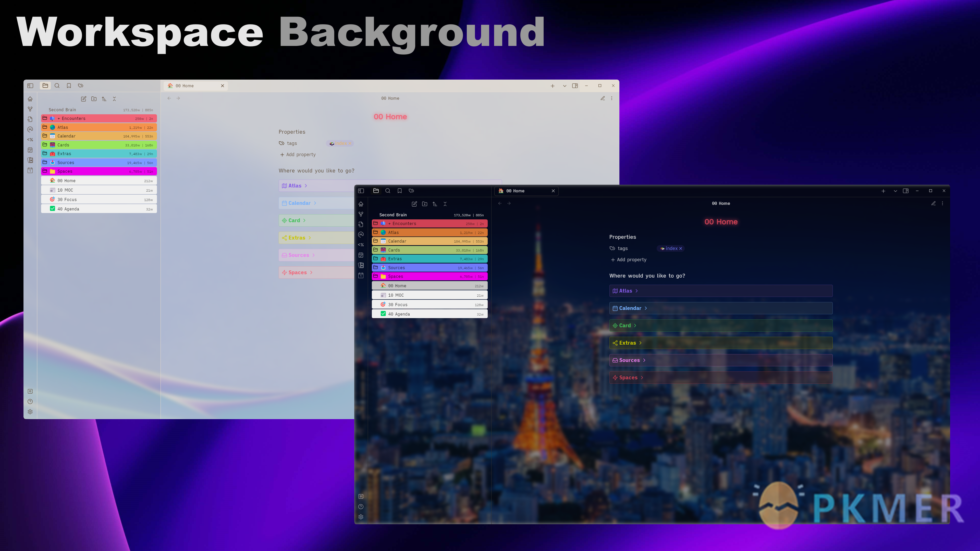Change sort order in dark window

click(435, 204)
